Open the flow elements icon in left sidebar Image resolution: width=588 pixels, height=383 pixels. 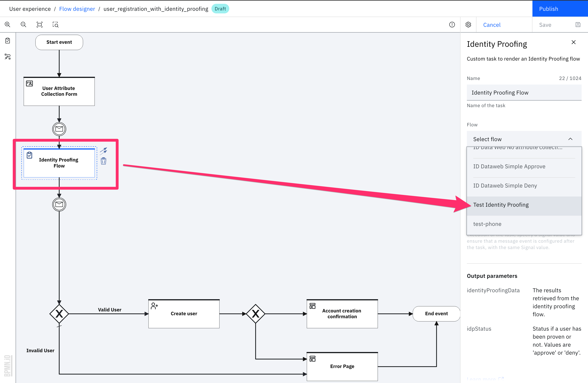(8, 57)
